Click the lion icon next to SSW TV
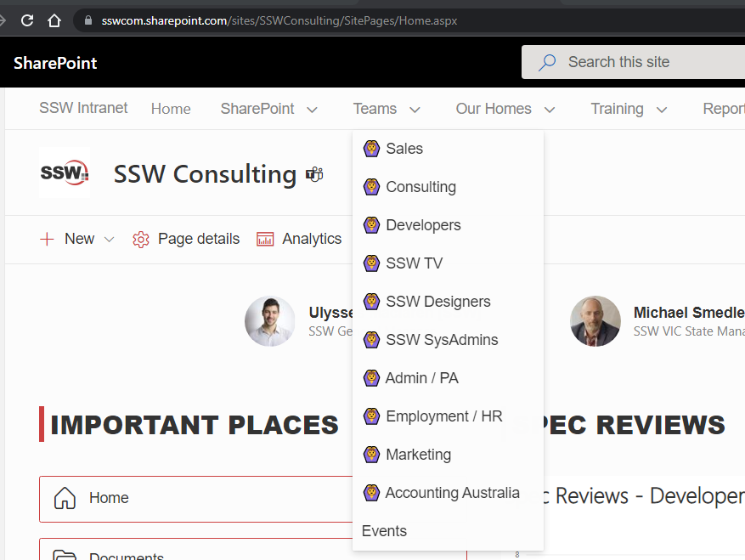The image size is (745, 560). (x=371, y=263)
